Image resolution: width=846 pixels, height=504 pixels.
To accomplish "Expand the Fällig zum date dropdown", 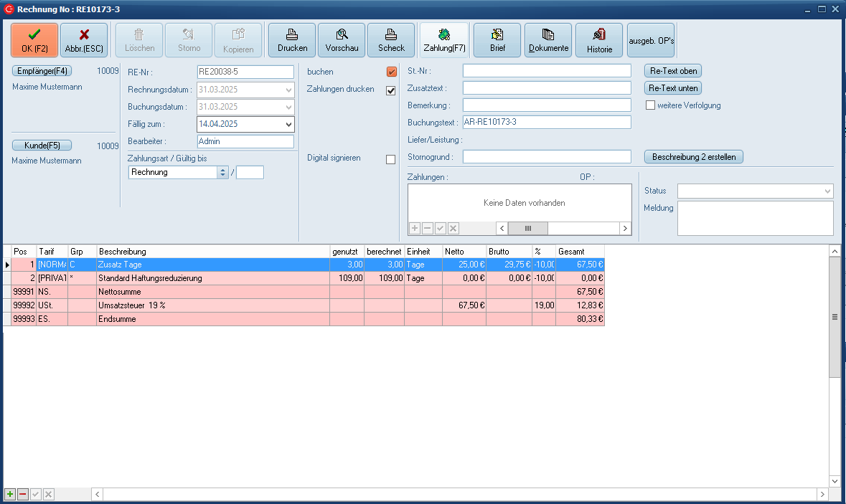I will tap(288, 124).
